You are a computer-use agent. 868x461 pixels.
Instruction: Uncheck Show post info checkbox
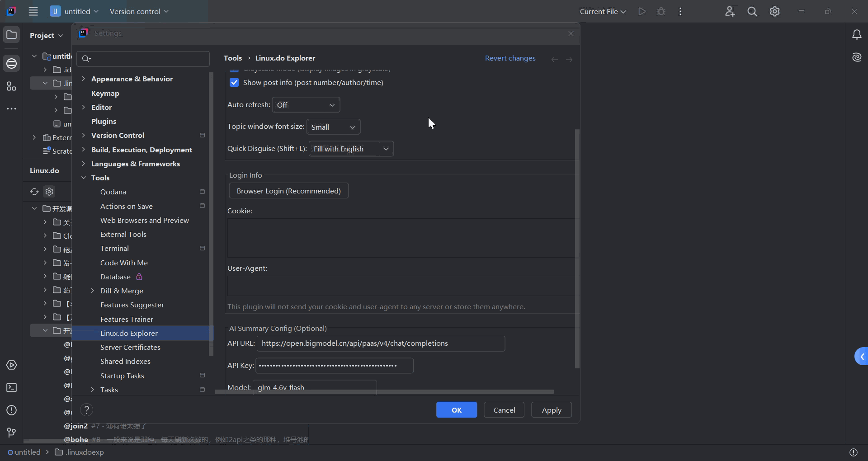[234, 82]
